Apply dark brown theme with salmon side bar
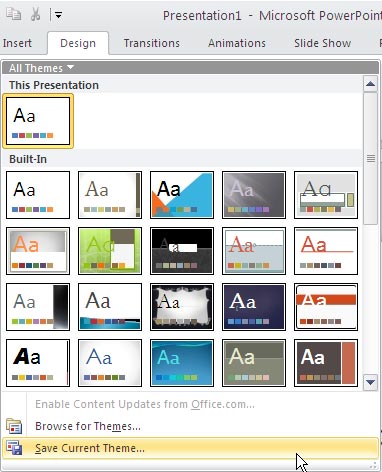This screenshot has width=382, height=472. click(326, 363)
